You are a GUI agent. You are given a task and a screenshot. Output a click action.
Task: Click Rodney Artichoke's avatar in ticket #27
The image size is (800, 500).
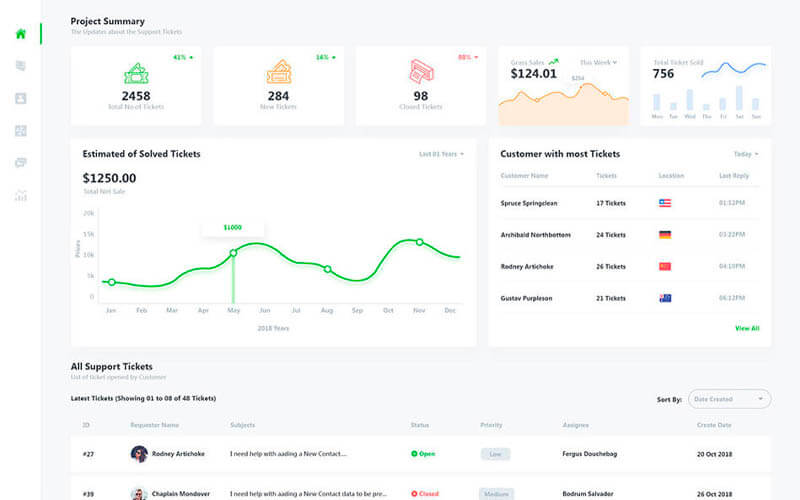click(139, 454)
